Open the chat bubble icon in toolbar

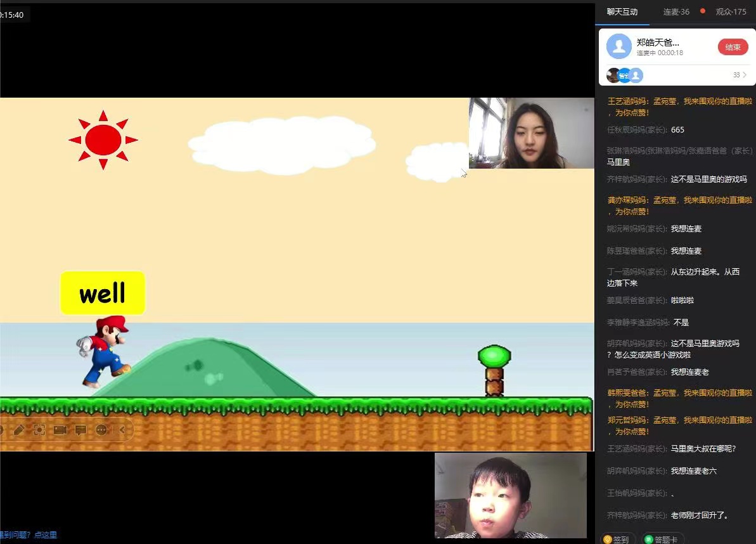pos(80,430)
